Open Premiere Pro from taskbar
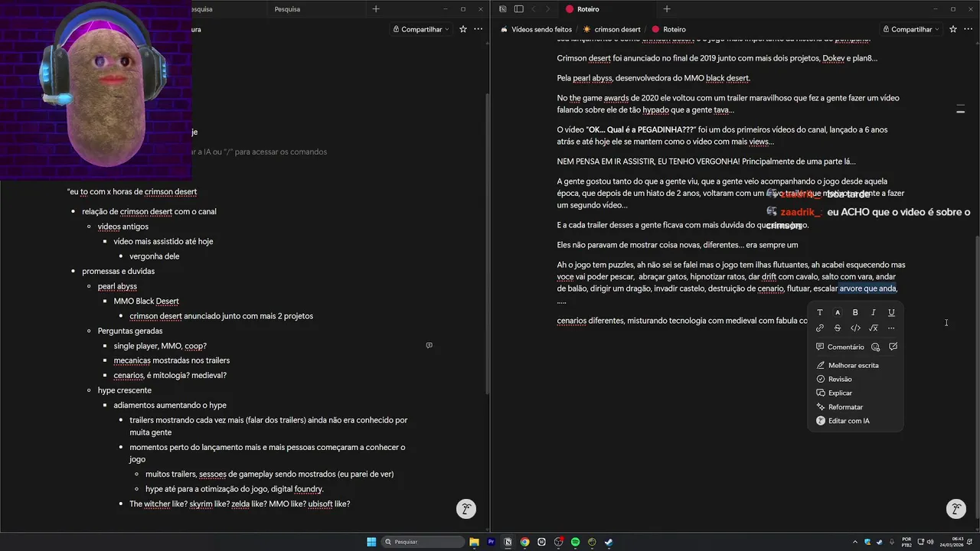This screenshot has height=551, width=980. 491,542
